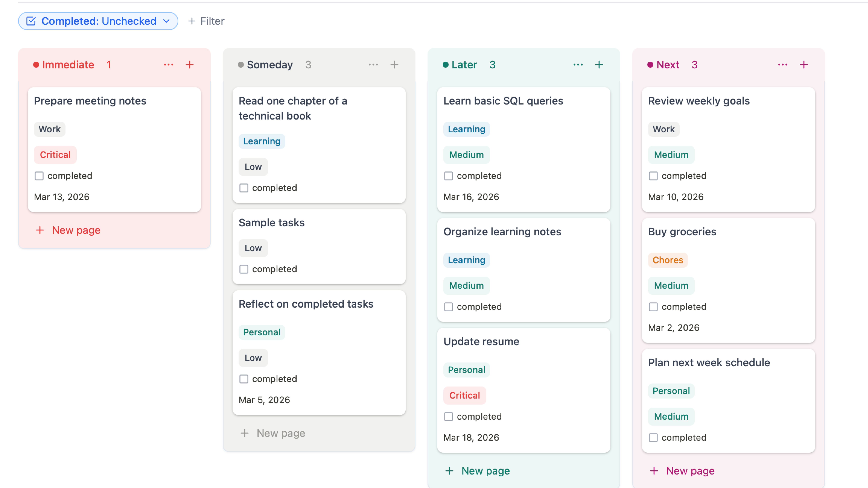The image size is (868, 488).
Task: Open the Completed: Unchecked filter dropdown
Action: (98, 21)
